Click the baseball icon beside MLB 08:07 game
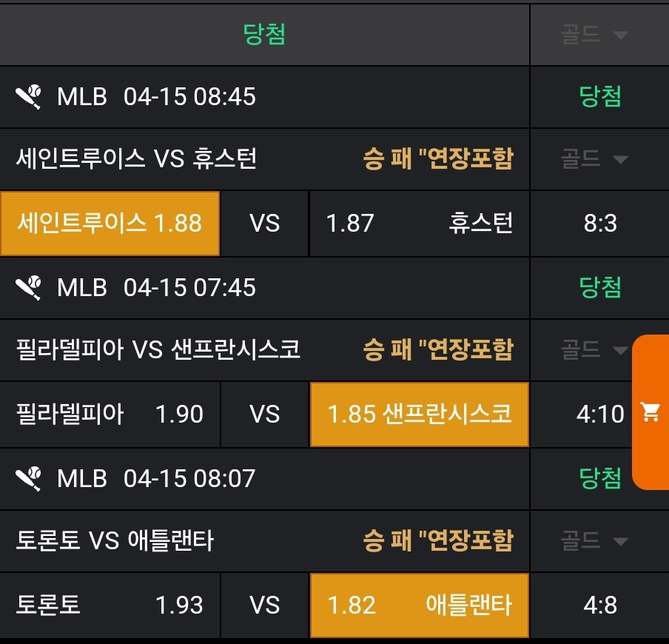 tap(29, 478)
